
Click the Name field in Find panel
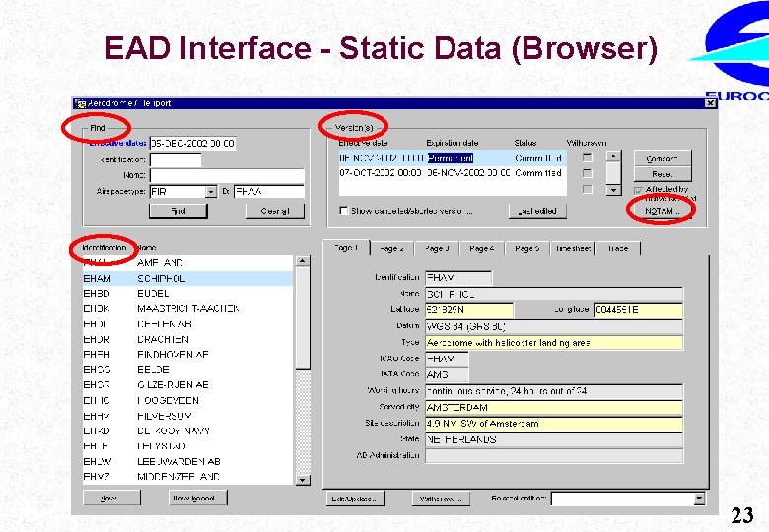227,175
